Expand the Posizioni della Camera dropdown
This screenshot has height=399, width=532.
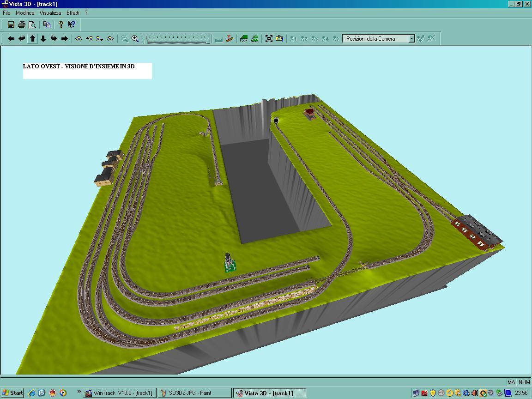coord(411,39)
